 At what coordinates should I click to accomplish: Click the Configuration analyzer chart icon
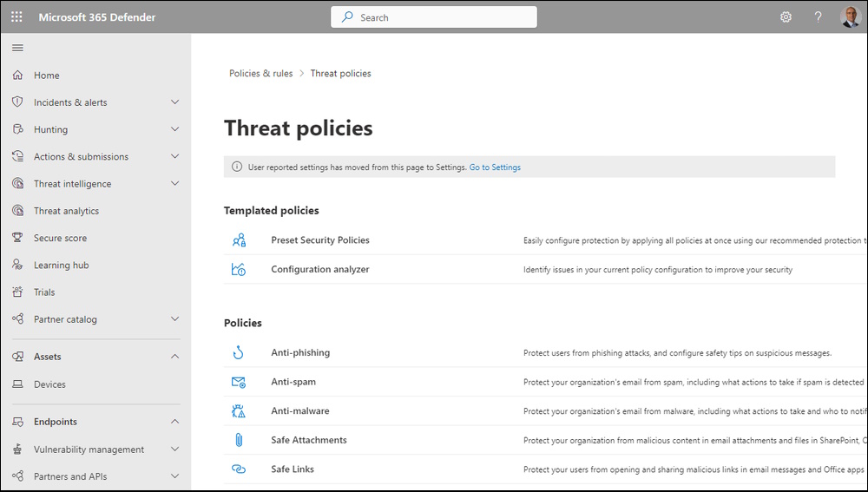(x=239, y=269)
